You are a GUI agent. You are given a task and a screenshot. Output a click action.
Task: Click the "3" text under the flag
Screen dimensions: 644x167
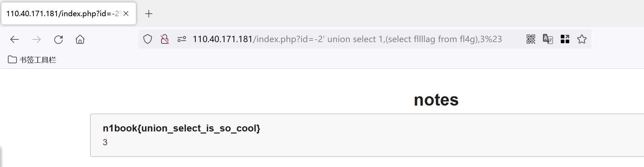pyautogui.click(x=105, y=142)
